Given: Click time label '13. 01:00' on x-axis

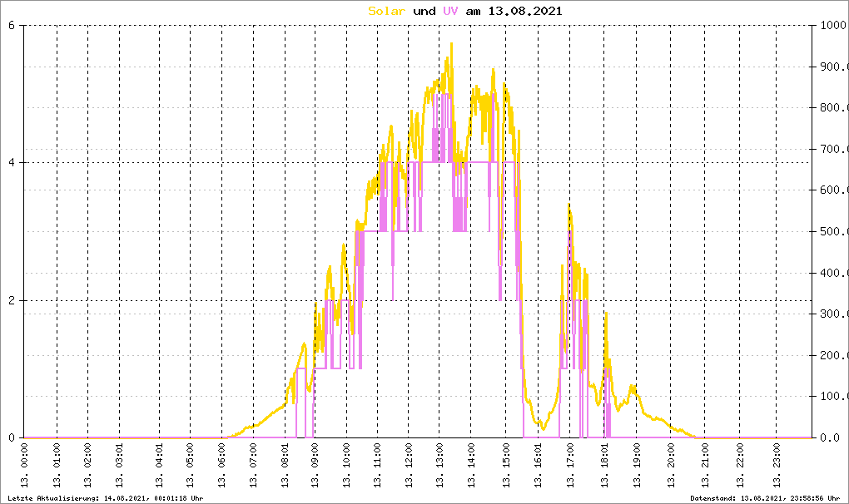Looking at the screenshot, I should pyautogui.click(x=57, y=465).
